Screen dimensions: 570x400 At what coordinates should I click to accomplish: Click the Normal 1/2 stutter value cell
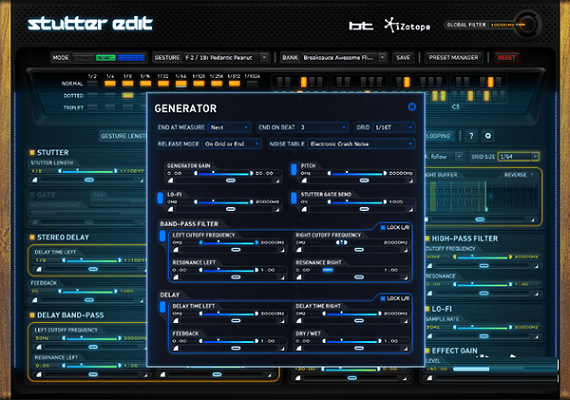point(92,84)
